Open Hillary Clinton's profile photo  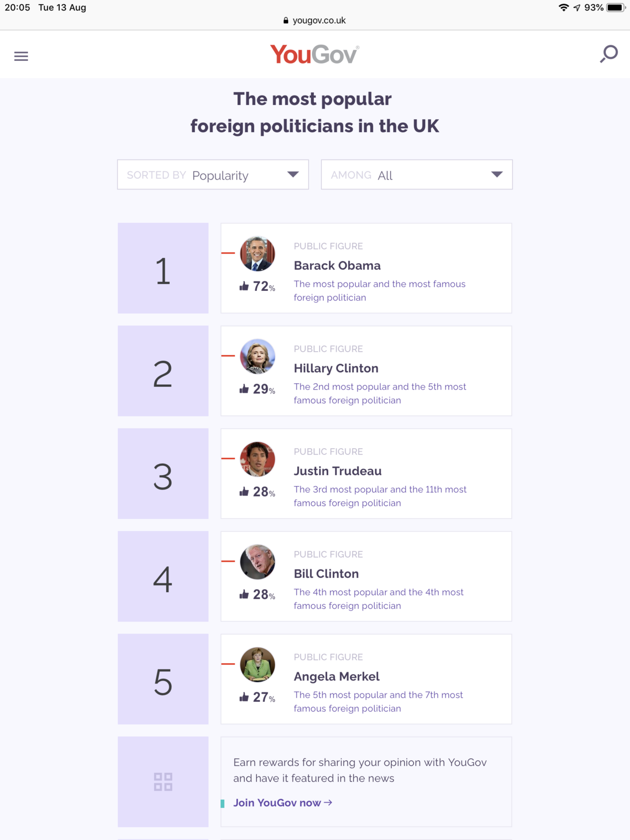coord(257,356)
